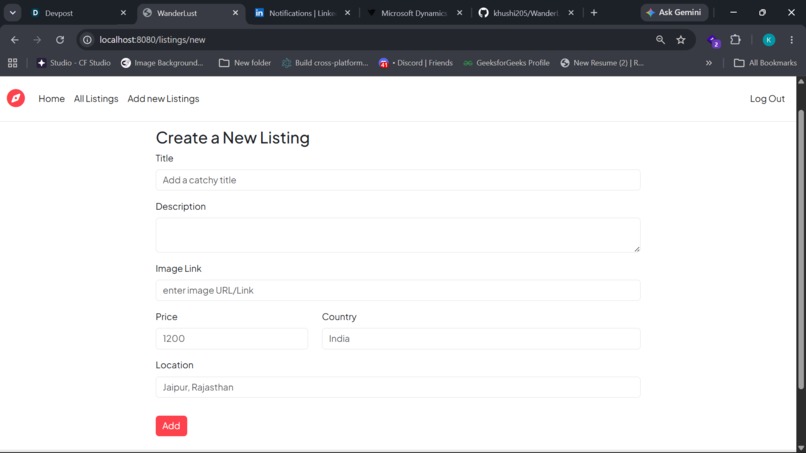The width and height of the screenshot is (806, 453).
Task: Close the Microsoft Dynamics tab
Action: pos(460,13)
